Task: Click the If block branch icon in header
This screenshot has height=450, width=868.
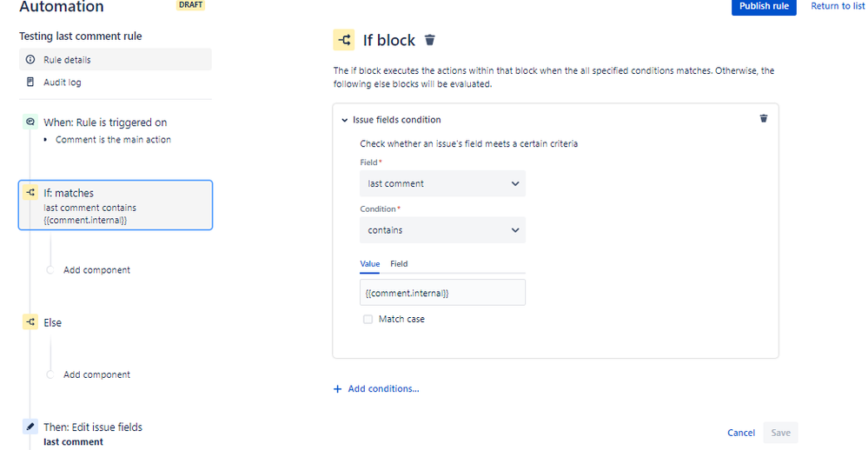Action: pos(344,40)
